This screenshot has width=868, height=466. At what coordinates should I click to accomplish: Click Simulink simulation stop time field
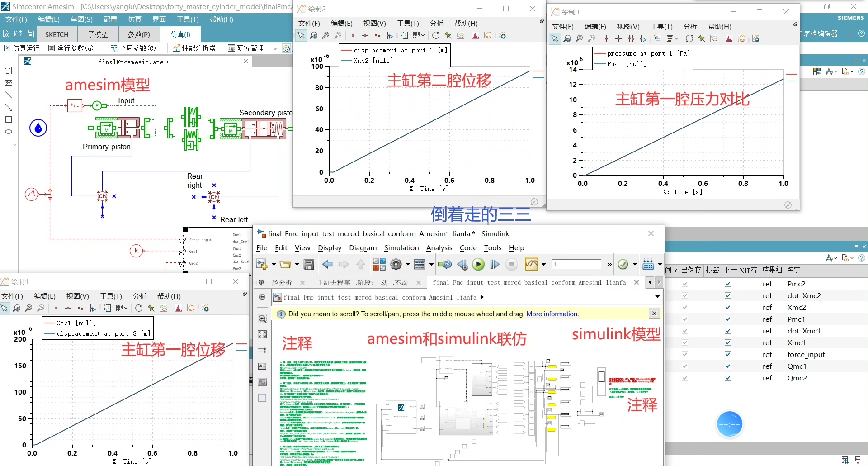(x=577, y=264)
